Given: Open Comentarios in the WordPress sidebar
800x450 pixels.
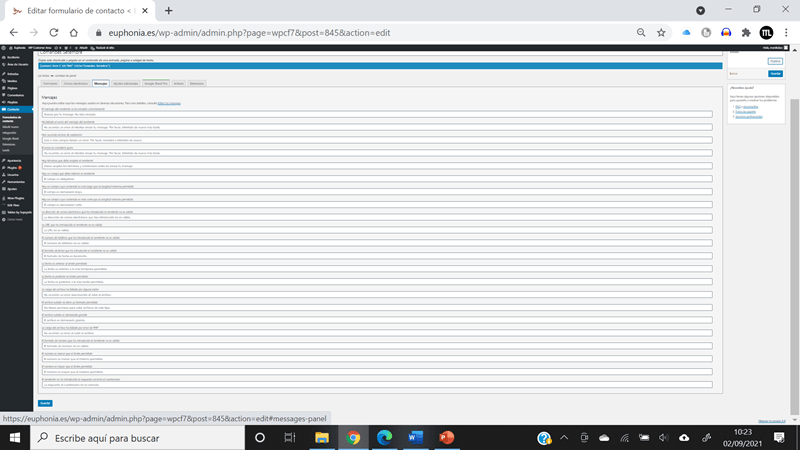Looking at the screenshot, I should (x=15, y=95).
